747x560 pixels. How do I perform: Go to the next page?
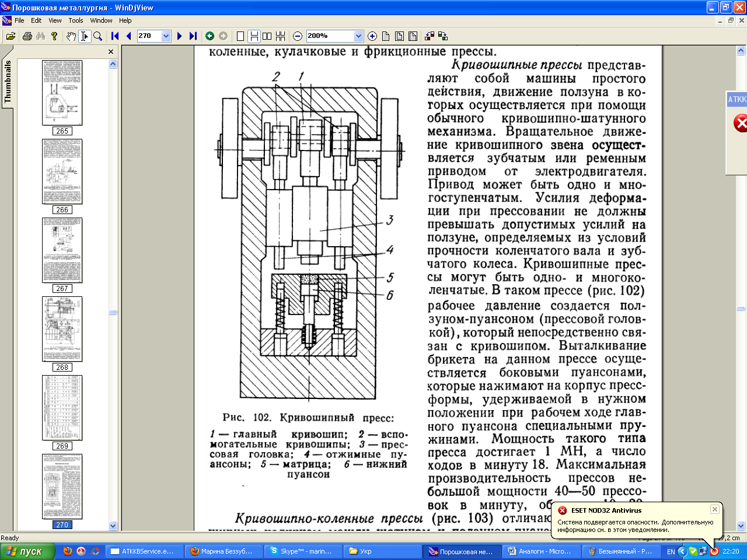pos(179,36)
